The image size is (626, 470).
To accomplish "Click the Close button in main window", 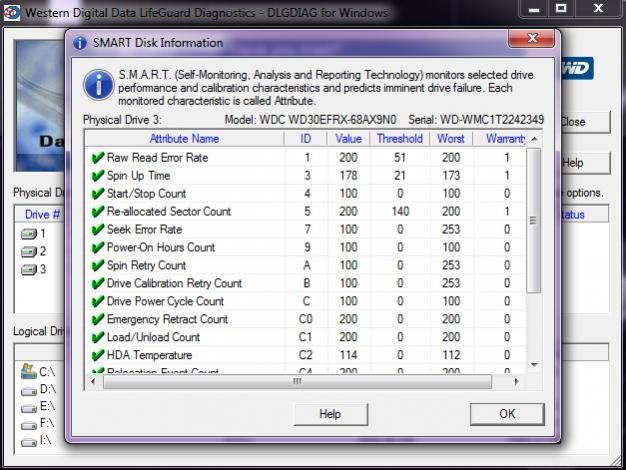I will pos(585,122).
